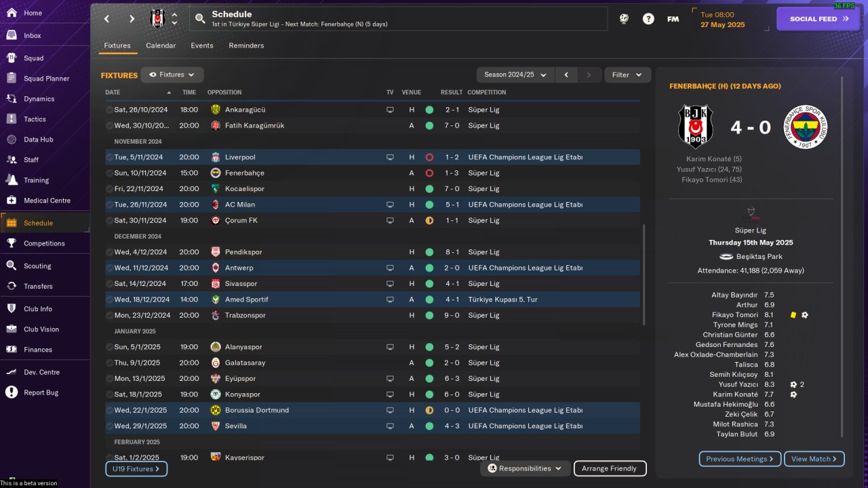Image resolution: width=868 pixels, height=488 pixels.
Task: Open the Training cone icon
Action: (12, 180)
